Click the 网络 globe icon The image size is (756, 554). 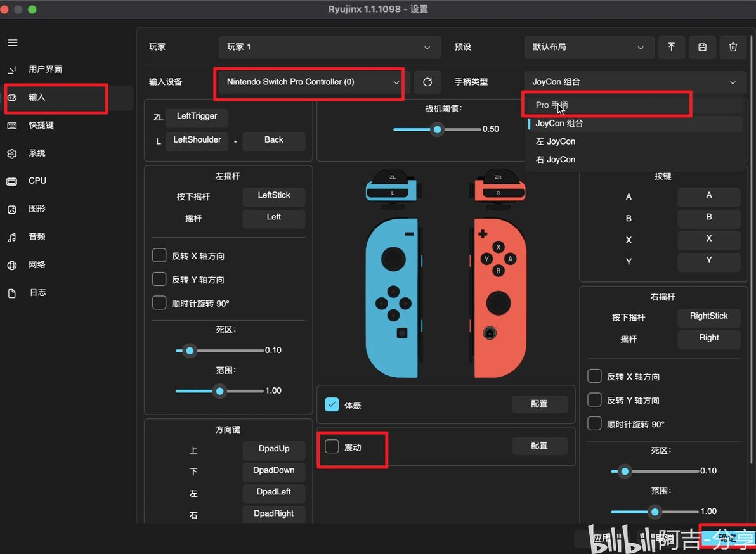click(12, 265)
